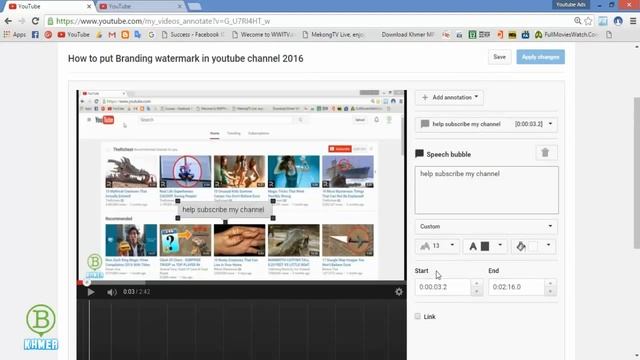Open the Download Khmer bookmark
Image resolution: width=640 pixels, height=360 pixels.
[x=407, y=35]
